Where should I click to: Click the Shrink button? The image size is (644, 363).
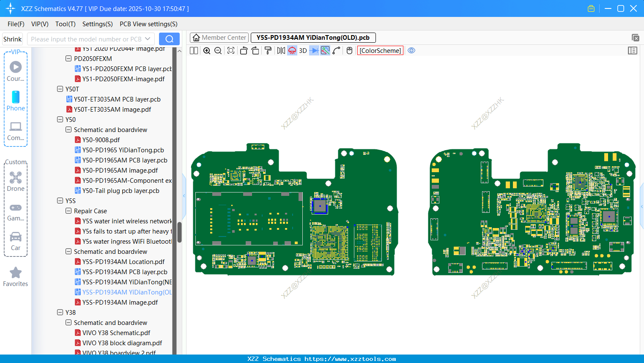click(13, 39)
